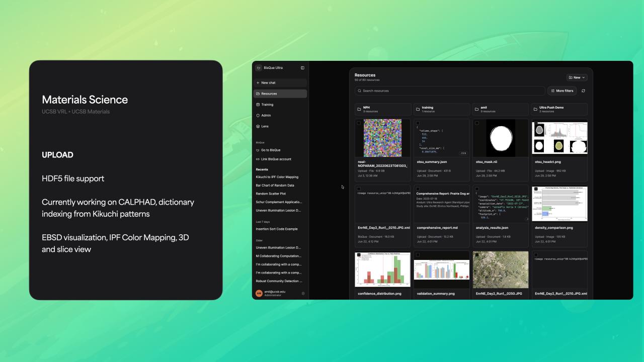The width and height of the screenshot is (644, 362).
Task: Select the comprehensive_report.md checkbox
Action: pos(418,189)
